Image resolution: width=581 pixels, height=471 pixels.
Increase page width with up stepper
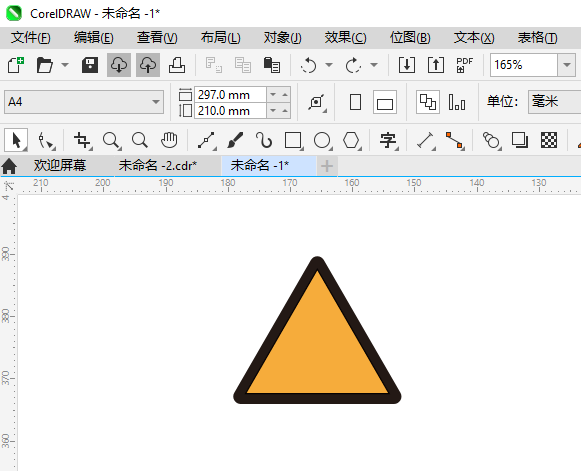click(x=285, y=94)
